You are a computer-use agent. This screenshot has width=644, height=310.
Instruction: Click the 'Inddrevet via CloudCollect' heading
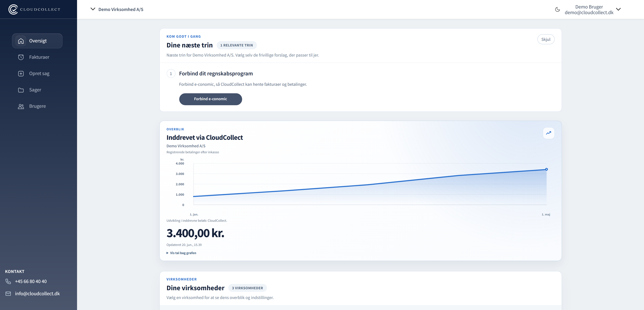coord(205,138)
